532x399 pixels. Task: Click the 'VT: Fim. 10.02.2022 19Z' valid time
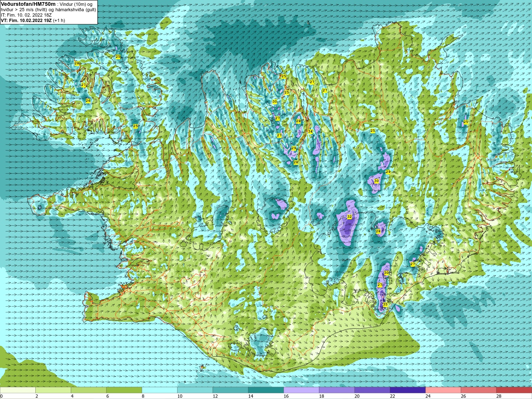26,20
